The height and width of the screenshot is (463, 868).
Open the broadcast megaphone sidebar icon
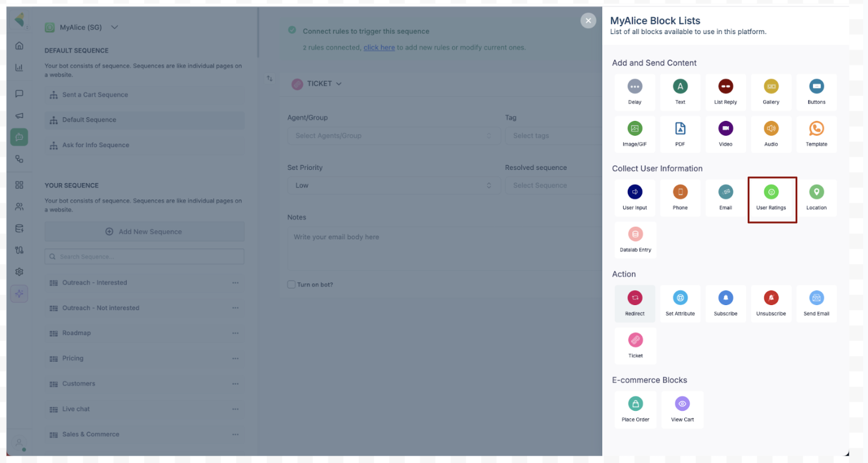pos(19,115)
